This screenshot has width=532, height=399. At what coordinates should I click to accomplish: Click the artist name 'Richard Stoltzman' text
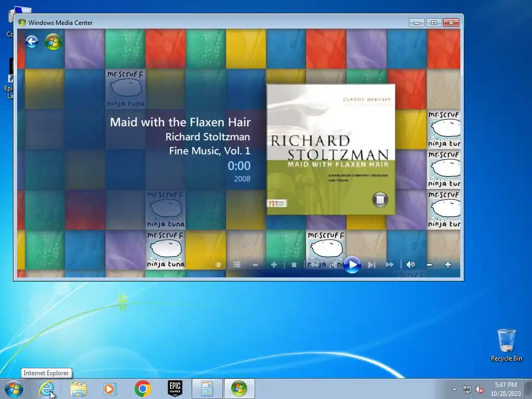pyautogui.click(x=208, y=137)
